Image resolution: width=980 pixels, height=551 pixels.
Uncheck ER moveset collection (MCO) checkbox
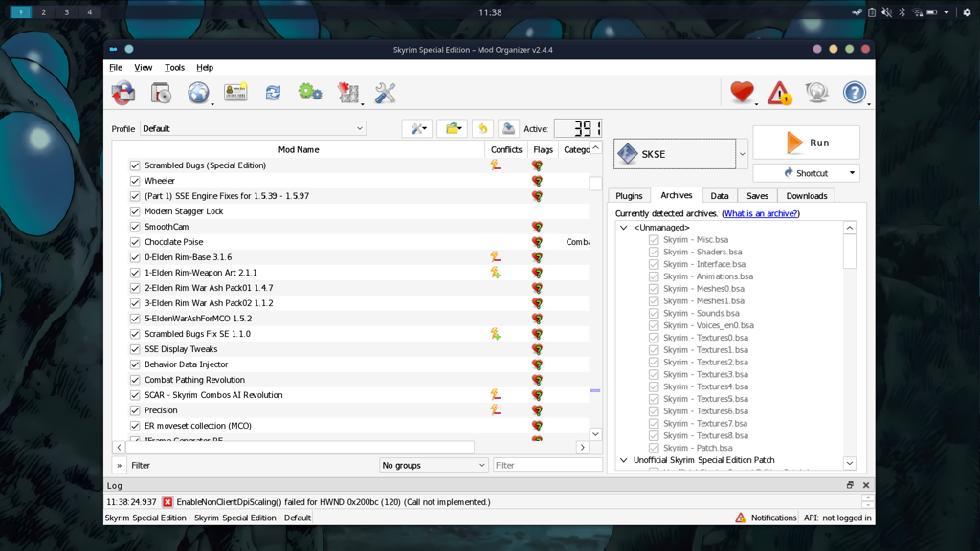coord(135,426)
